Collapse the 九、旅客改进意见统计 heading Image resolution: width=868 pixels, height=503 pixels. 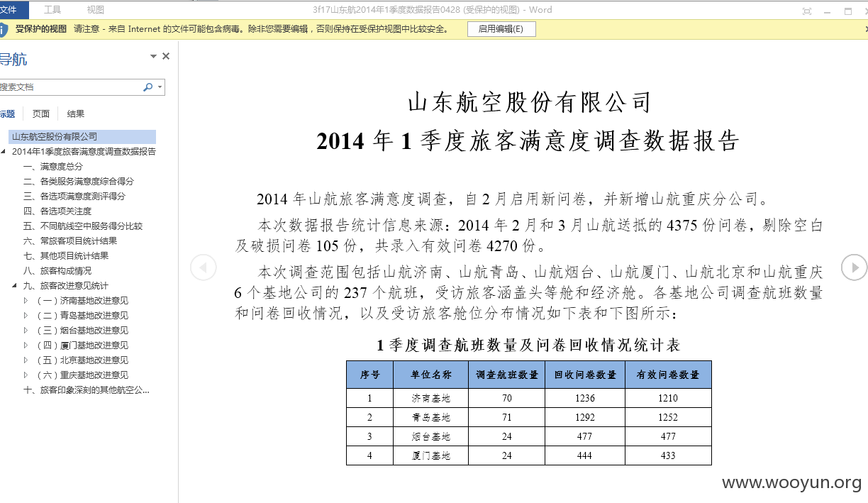(15, 286)
